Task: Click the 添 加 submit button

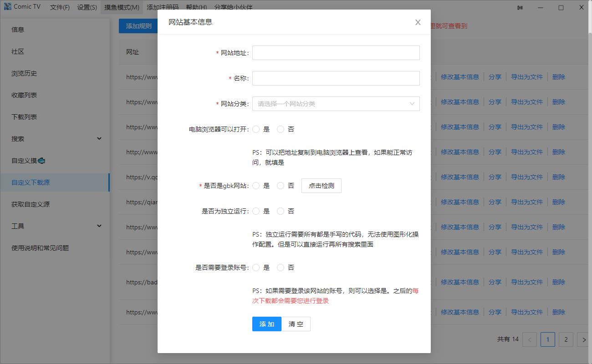Action: click(267, 324)
